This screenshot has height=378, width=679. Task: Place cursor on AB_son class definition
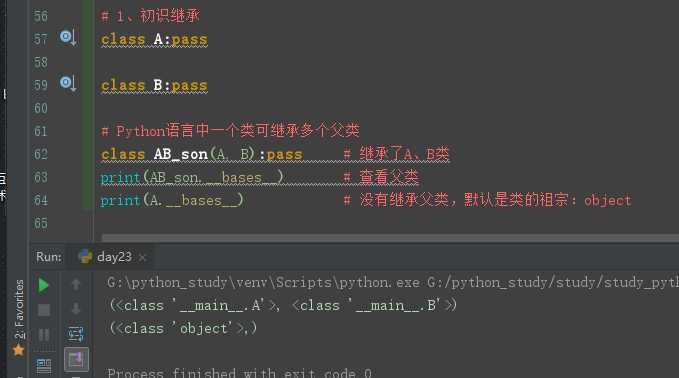(x=181, y=154)
